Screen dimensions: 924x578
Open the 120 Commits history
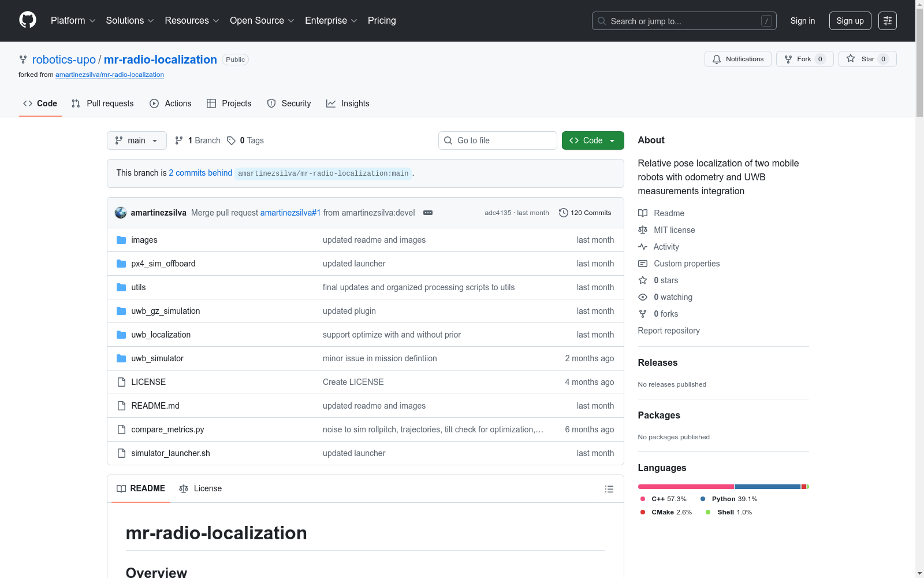[x=584, y=213]
